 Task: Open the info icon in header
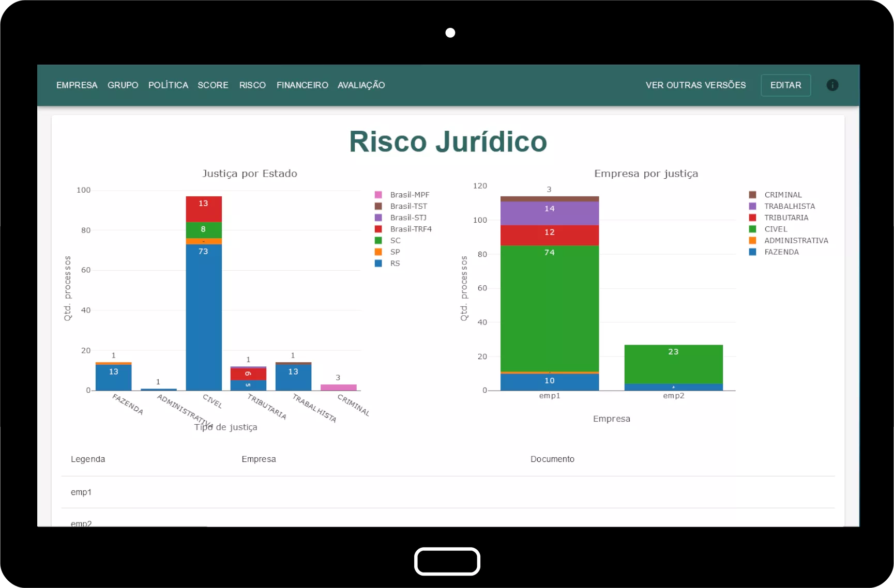pyautogui.click(x=832, y=85)
